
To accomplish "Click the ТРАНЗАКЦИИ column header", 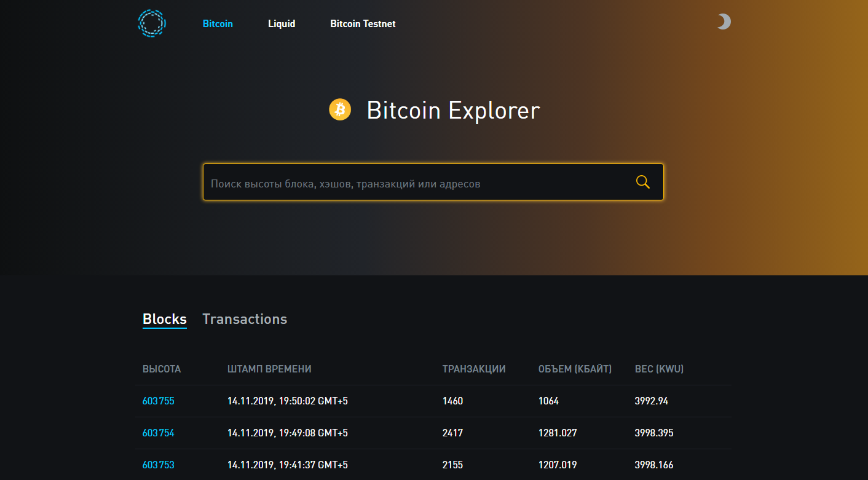I will coord(474,369).
